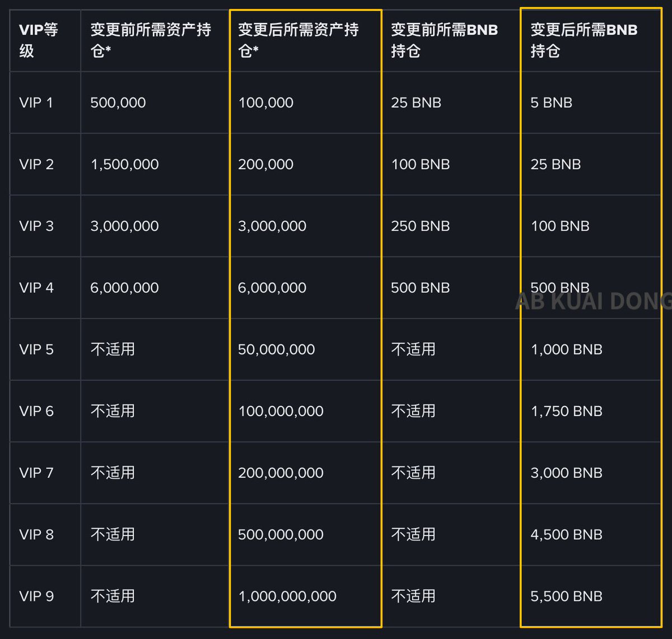The image size is (672, 639).
Task: Click the VIP 1 row label
Action: coord(36,103)
